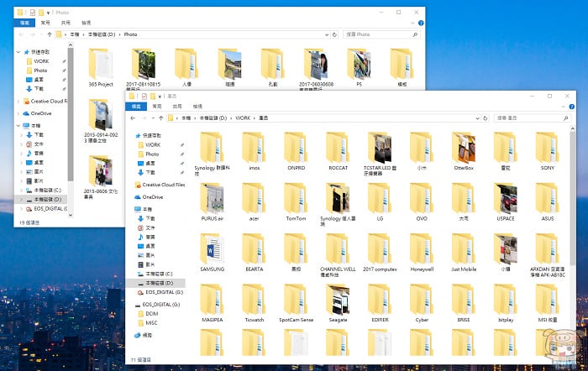Open the SAMSUNG folder with Word document
The height and width of the screenshot is (371, 588).
coord(212,253)
